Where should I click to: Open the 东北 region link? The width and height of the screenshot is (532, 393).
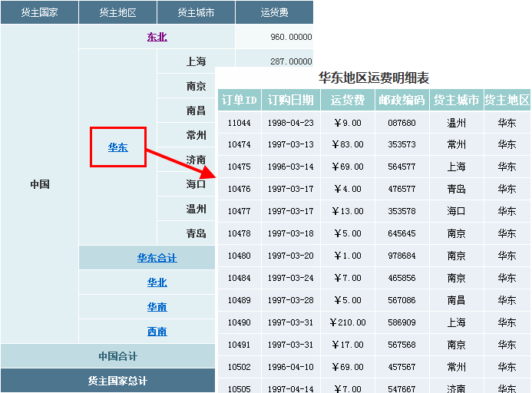coord(157,37)
